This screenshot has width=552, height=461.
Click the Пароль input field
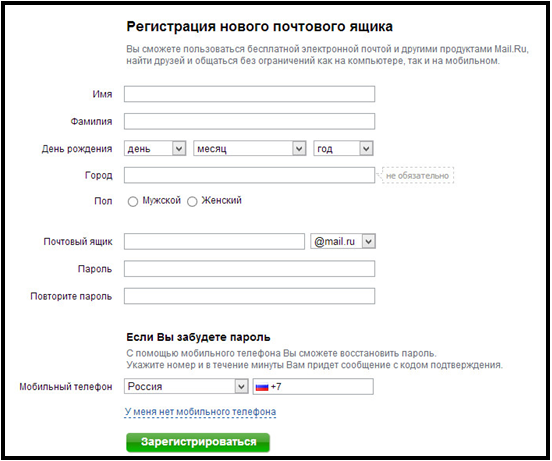point(249,269)
